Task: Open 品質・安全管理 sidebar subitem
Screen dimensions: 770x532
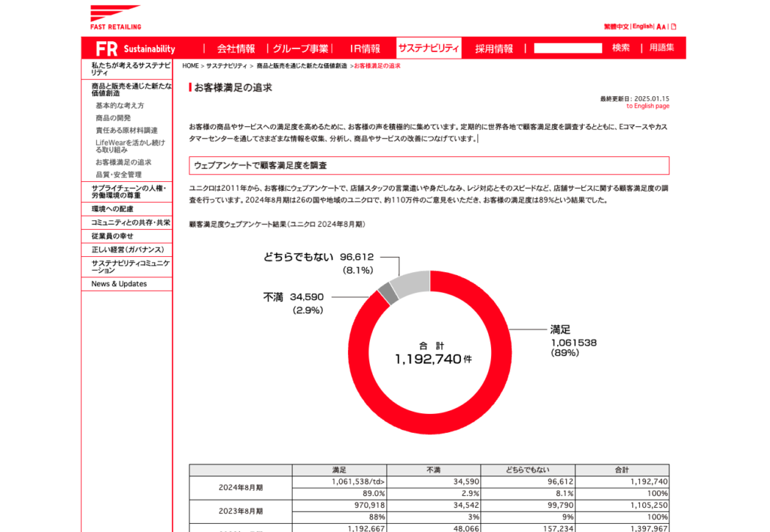Action: coord(118,175)
